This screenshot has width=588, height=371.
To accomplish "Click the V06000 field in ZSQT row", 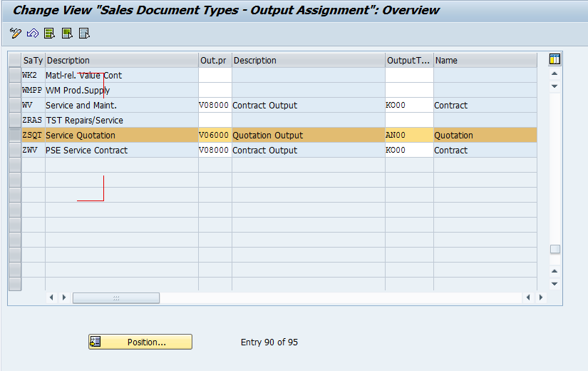I will point(215,135).
